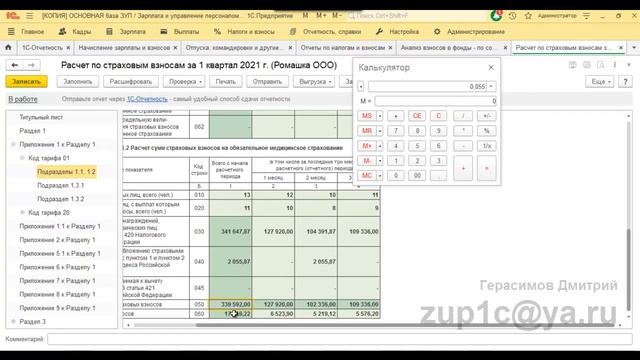Go forward with the right arrow button
The width and height of the screenshot is (640, 360).
[31, 65]
